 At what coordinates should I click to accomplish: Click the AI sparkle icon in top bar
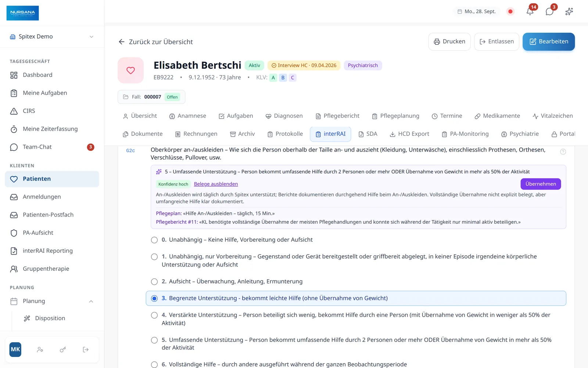pos(569,11)
